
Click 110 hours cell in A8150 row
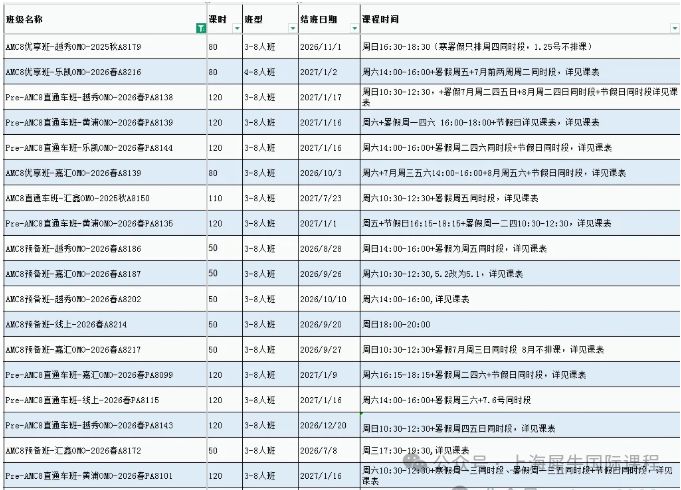click(x=225, y=198)
